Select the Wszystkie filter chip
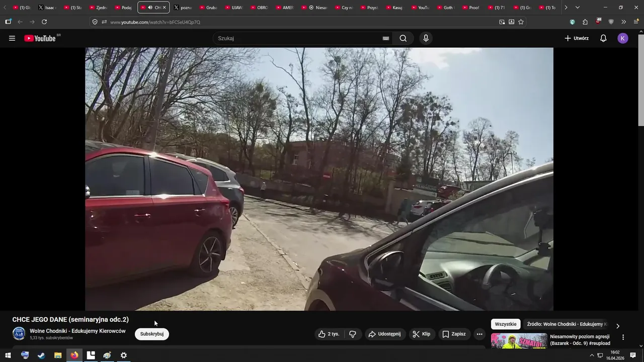This screenshot has height=362, width=644. click(x=506, y=324)
